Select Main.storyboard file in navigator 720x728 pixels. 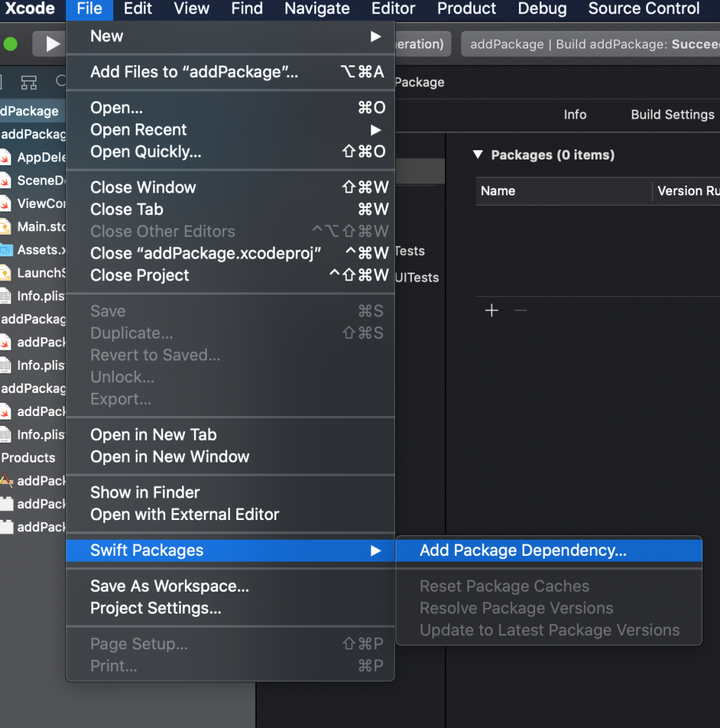(34, 226)
